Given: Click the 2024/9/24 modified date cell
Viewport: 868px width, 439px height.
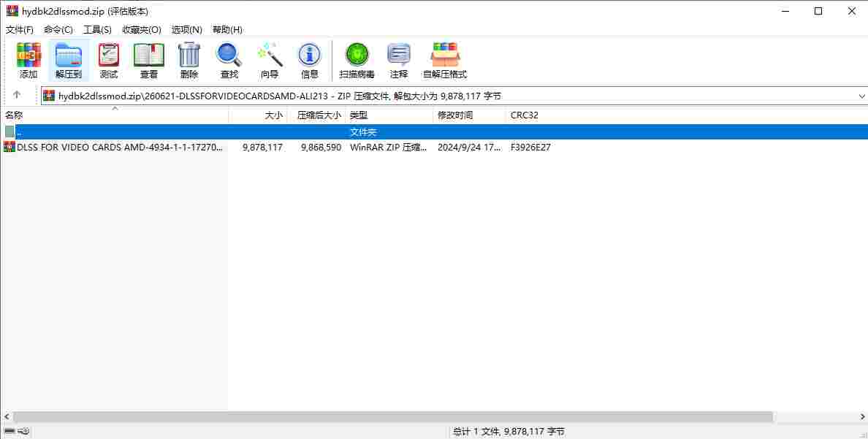Looking at the screenshot, I should [x=469, y=148].
